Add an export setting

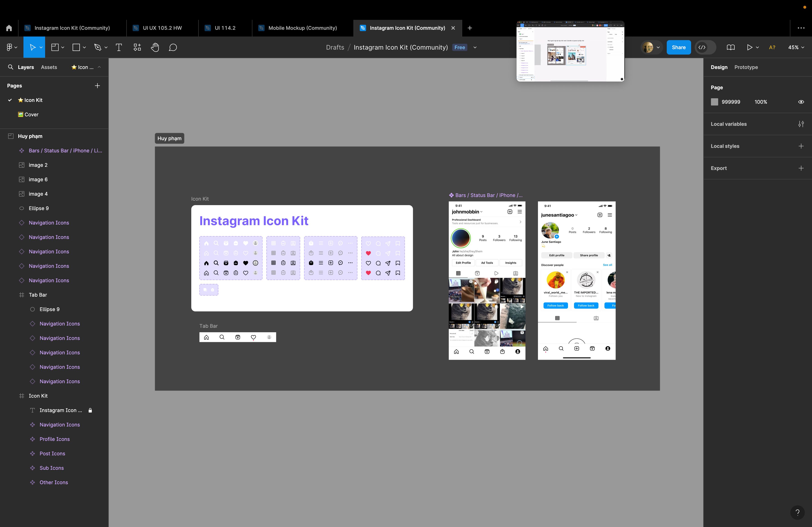pyautogui.click(x=801, y=168)
